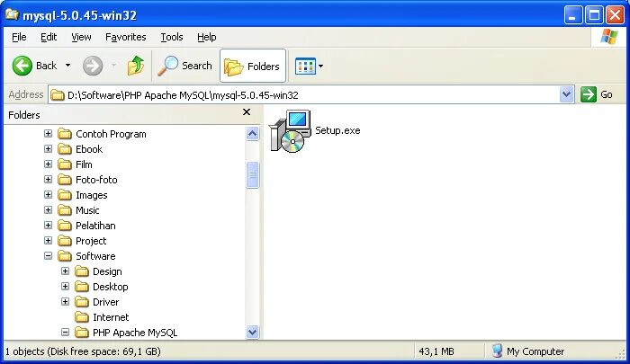This screenshot has height=364, width=630.
Task: Open the Back history dropdown arrow
Action: tap(67, 66)
